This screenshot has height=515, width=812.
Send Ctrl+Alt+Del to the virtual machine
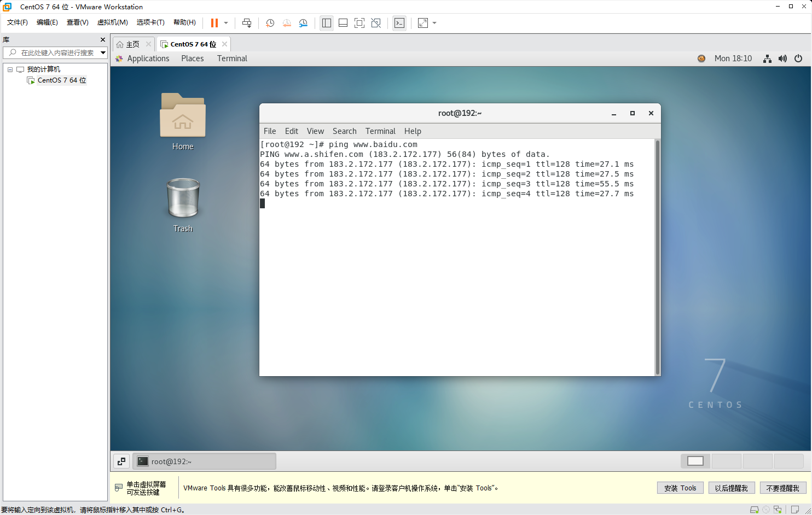pos(247,23)
